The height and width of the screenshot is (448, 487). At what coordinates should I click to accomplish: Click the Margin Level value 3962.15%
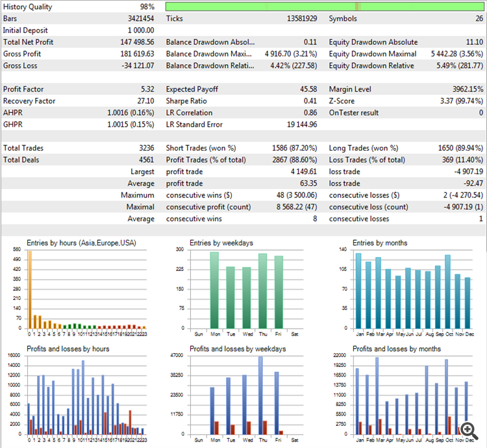pos(466,89)
